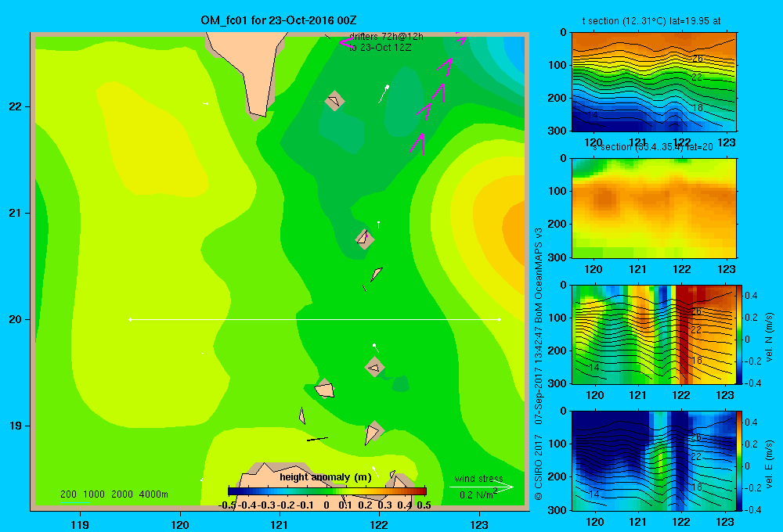Select the 'vel. E (m/s)' axis label
The image size is (783, 532).
[770, 464]
